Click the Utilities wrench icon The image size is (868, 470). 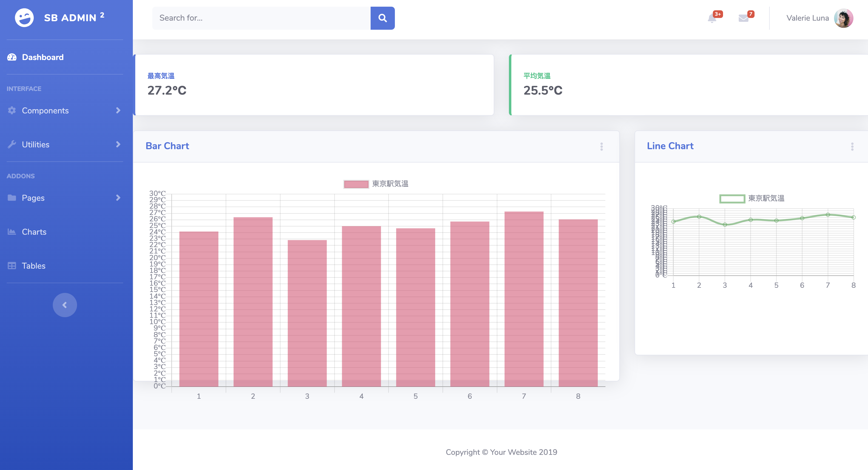[x=12, y=144]
